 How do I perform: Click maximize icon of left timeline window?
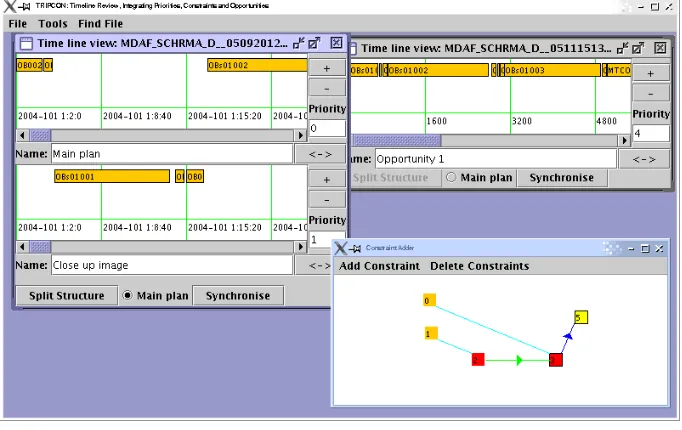click(x=314, y=43)
